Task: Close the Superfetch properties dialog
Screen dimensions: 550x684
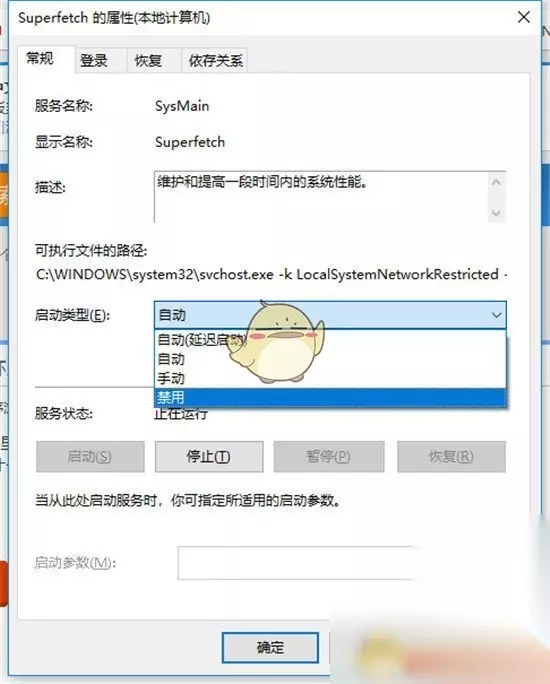Action: [523, 17]
